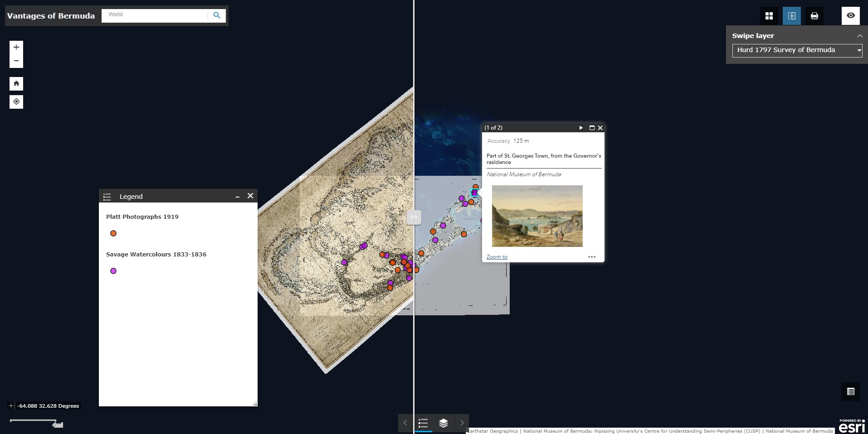Toggle the swipe tool widget
The width and height of the screenshot is (868, 434).
point(791,16)
